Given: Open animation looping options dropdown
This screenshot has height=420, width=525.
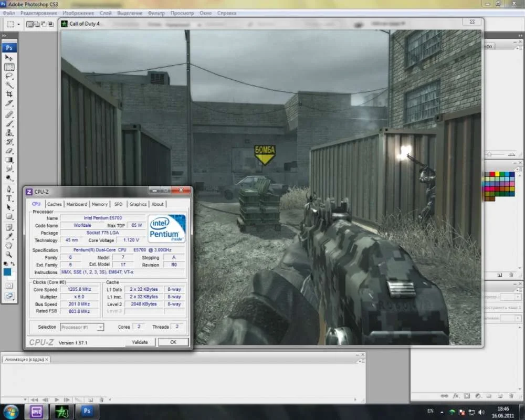Looking at the screenshot, I should pyautogui.click(x=25, y=400).
